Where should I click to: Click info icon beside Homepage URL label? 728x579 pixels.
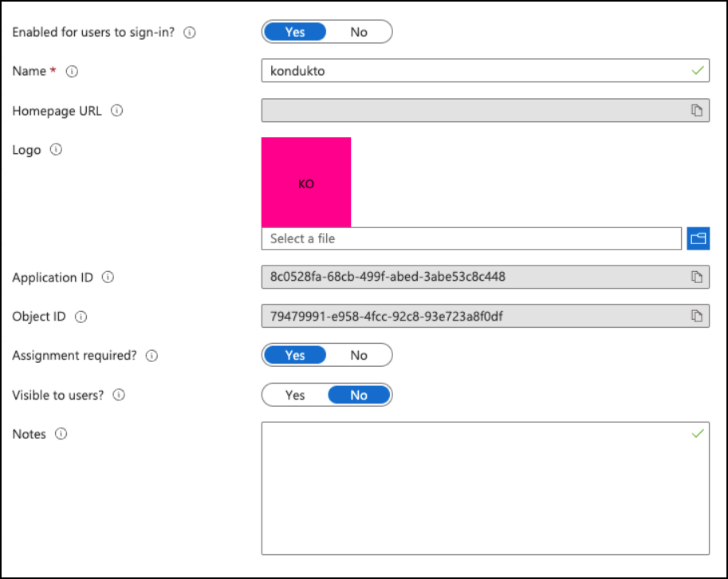click(117, 111)
